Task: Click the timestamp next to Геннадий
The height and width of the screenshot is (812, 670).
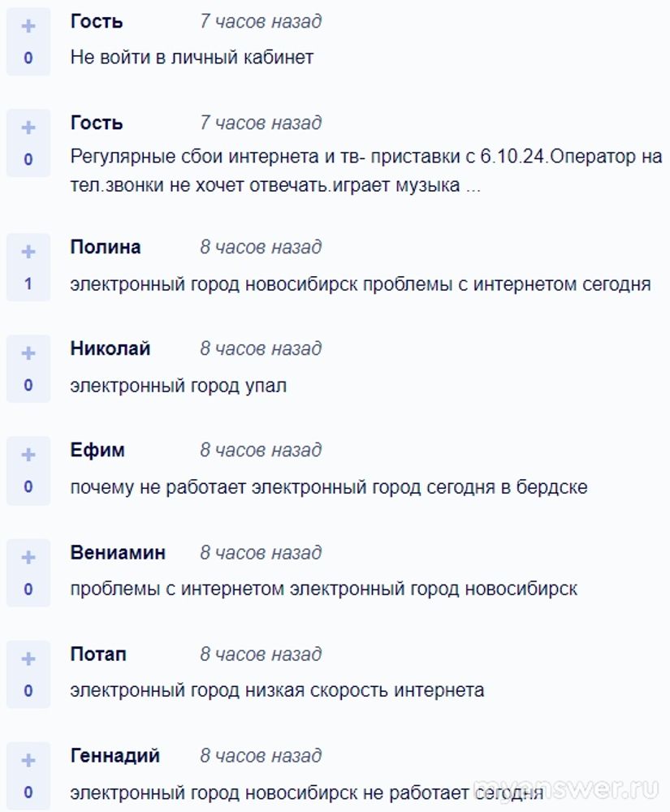Action: [261, 756]
